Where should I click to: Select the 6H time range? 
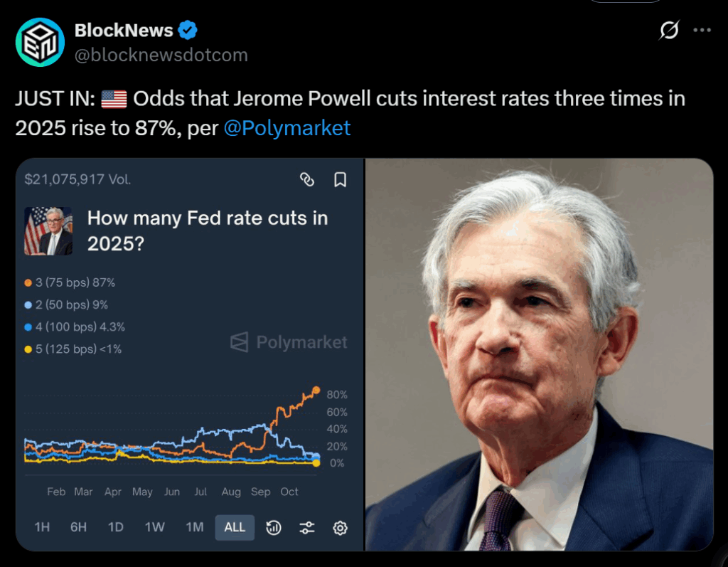(78, 527)
